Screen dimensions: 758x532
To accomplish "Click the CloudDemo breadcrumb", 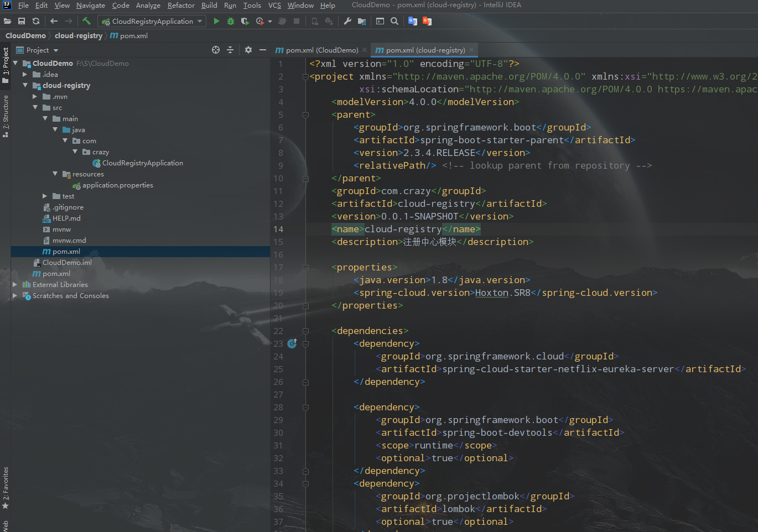I will coord(25,35).
